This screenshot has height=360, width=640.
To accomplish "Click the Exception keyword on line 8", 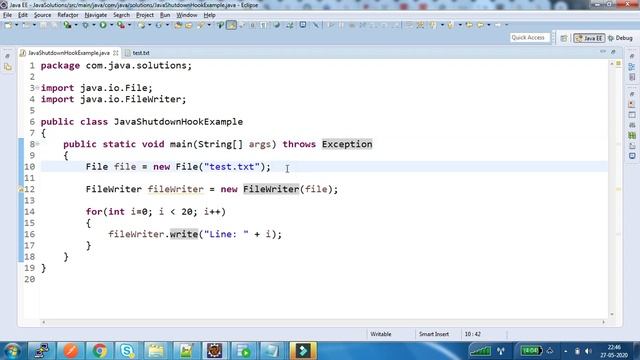I will pyautogui.click(x=347, y=144).
